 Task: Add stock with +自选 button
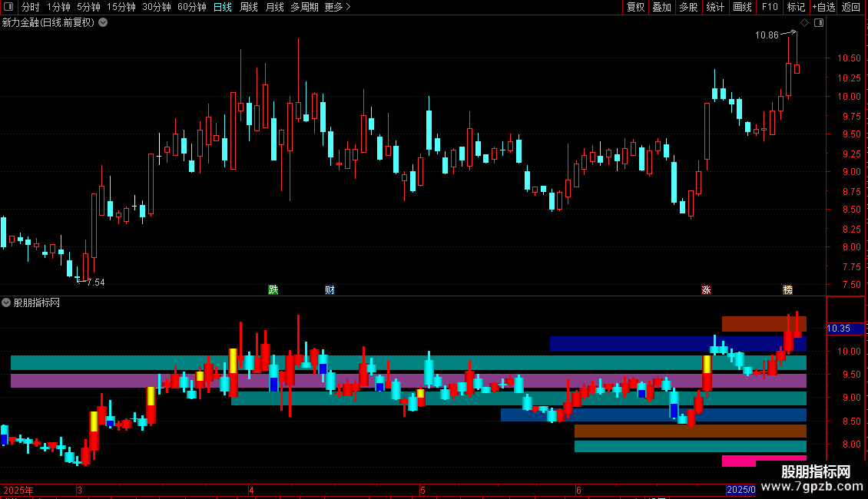(823, 7)
